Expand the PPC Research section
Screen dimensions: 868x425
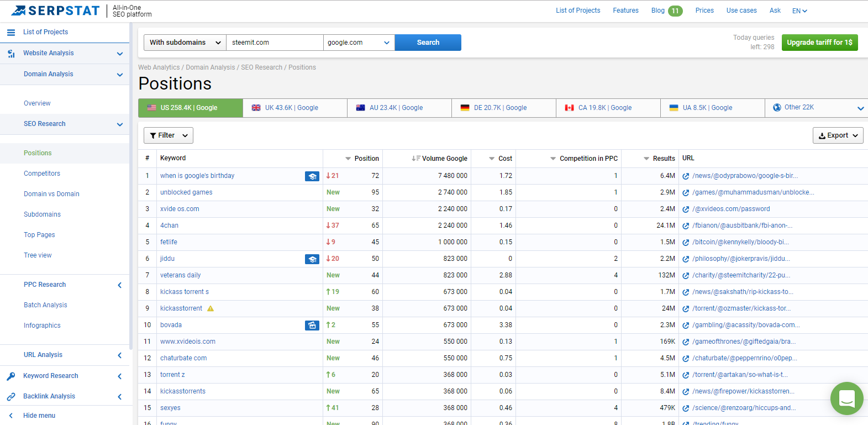click(120, 285)
